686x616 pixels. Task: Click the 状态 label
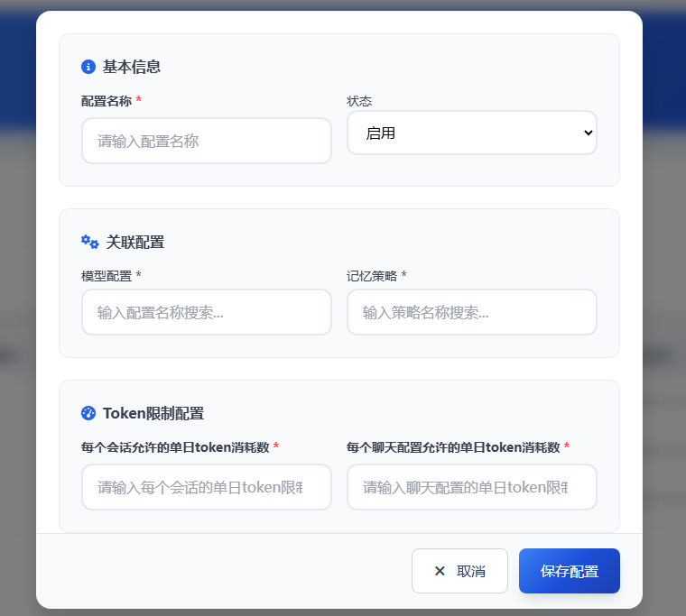coord(359,101)
